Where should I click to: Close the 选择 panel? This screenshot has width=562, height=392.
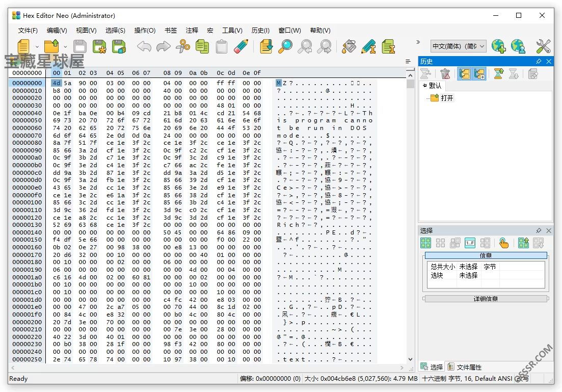(x=549, y=230)
